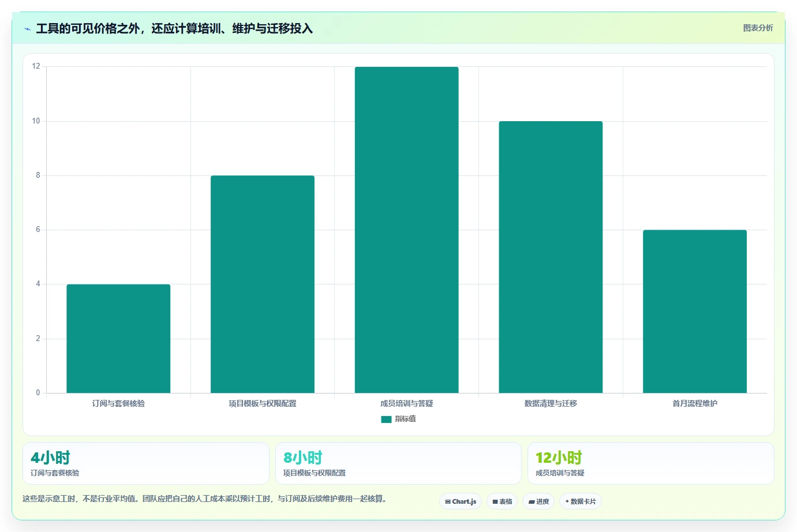
Task: Click the 首月流程维护 bar in chart
Action: pyautogui.click(x=695, y=312)
